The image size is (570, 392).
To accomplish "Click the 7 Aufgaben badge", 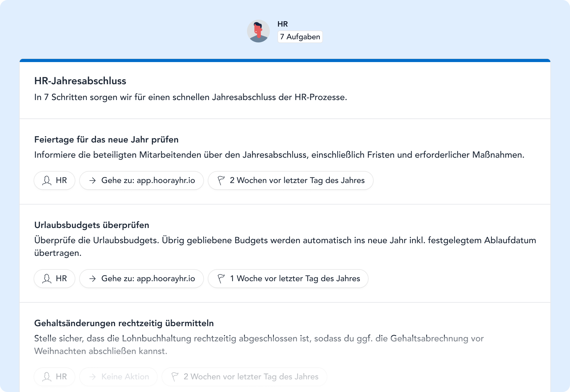I will (x=300, y=37).
